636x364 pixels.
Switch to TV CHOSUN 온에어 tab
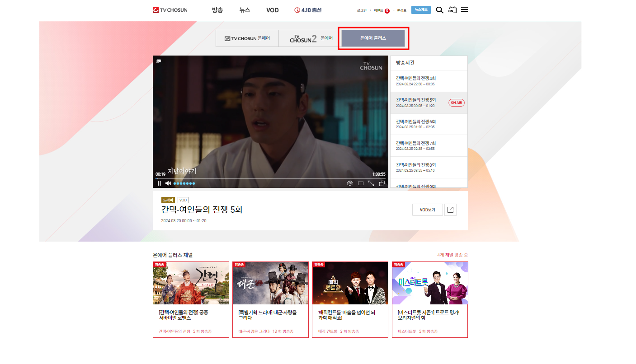tap(247, 38)
